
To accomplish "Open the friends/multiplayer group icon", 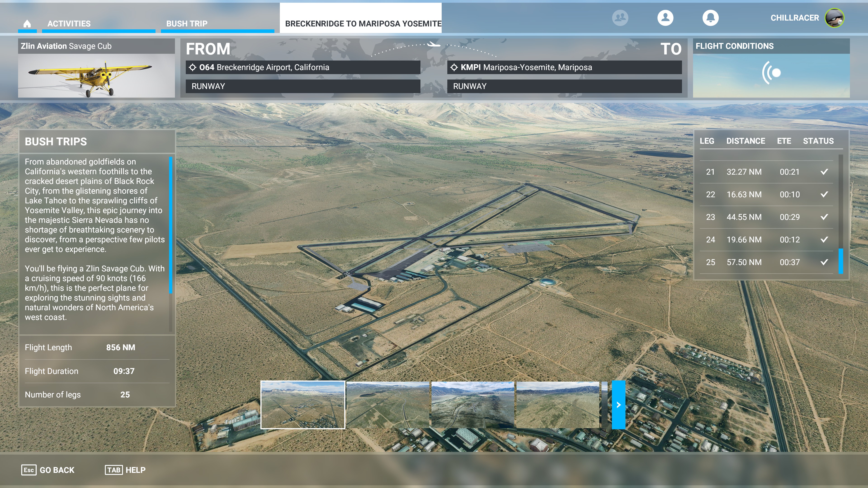I will click(x=620, y=18).
